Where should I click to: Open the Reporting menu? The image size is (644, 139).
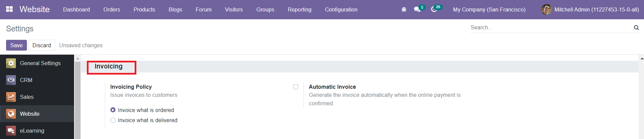point(299,9)
